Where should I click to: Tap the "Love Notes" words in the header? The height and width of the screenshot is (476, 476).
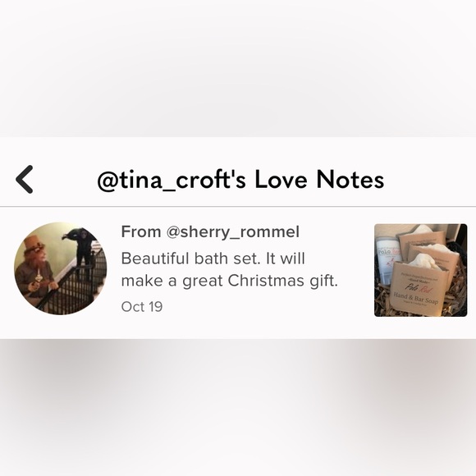319,180
